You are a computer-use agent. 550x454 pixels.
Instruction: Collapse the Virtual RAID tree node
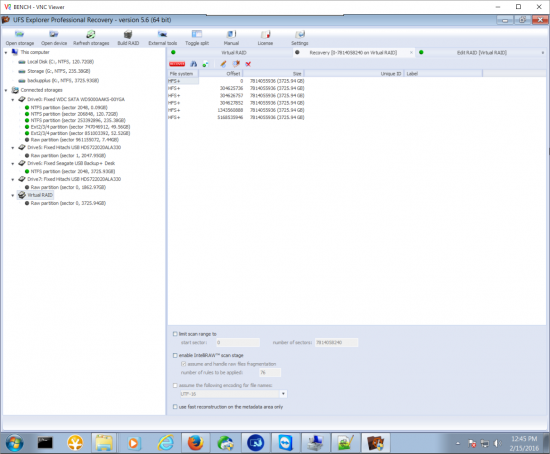[x=13, y=195]
